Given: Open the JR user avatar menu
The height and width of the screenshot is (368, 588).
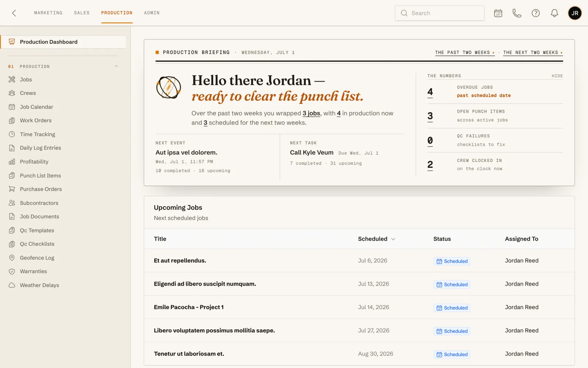Looking at the screenshot, I should coord(575,13).
